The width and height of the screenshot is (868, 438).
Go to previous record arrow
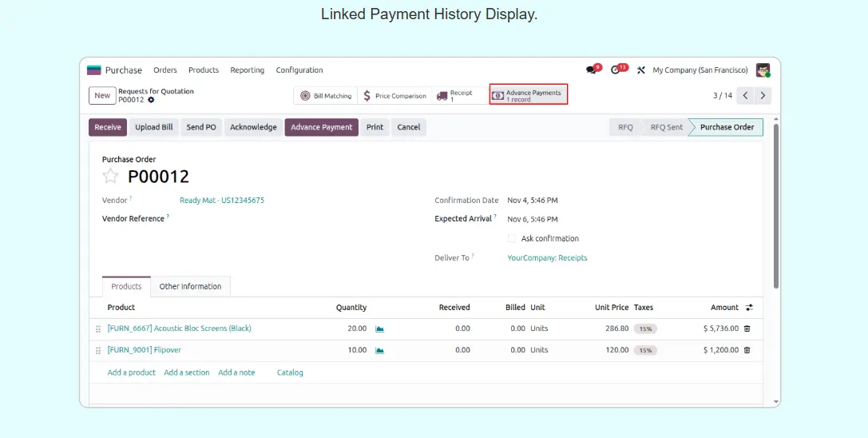click(745, 96)
